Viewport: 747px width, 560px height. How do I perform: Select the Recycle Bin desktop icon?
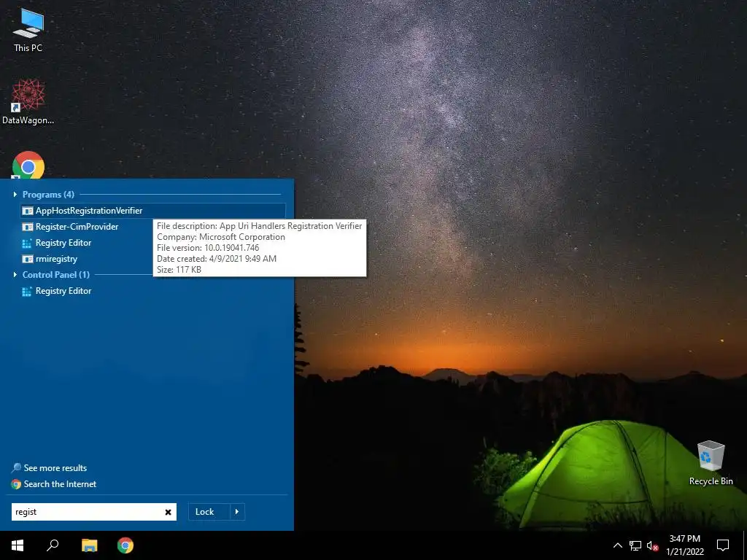point(711,463)
